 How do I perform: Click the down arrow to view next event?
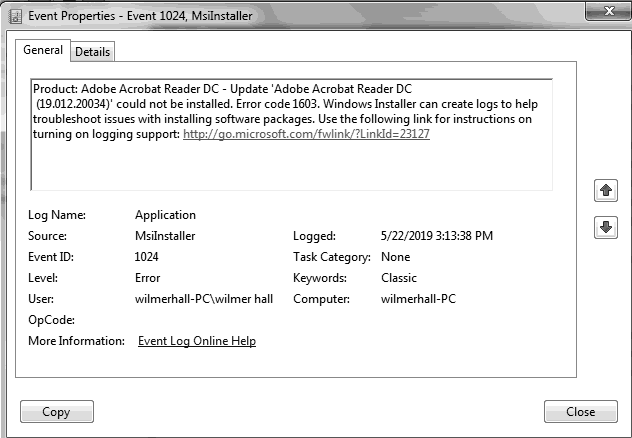605,227
